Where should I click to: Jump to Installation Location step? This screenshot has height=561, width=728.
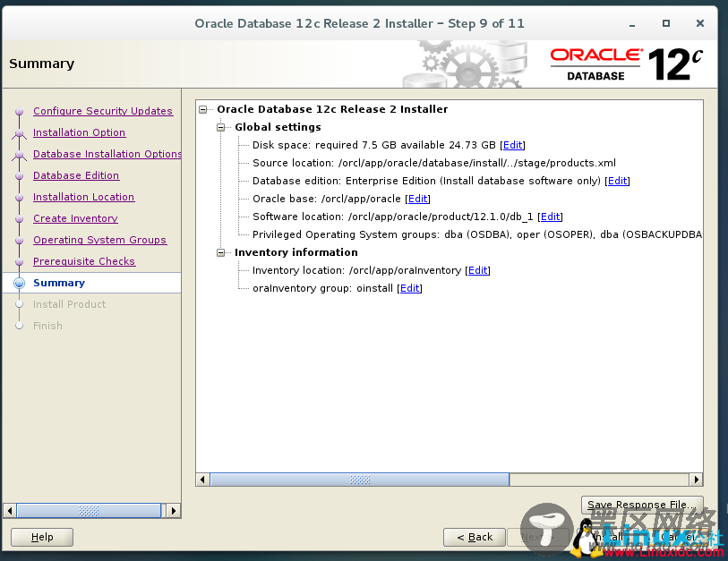83,197
